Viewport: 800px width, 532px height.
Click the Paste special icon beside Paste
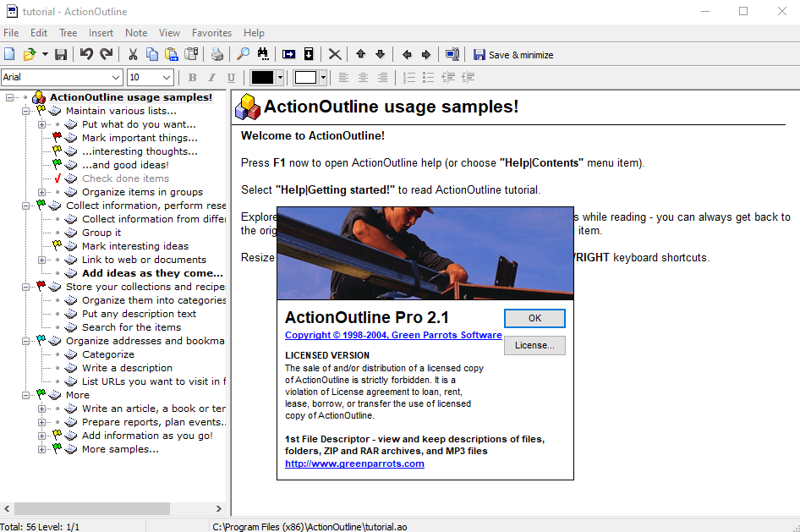[191, 54]
